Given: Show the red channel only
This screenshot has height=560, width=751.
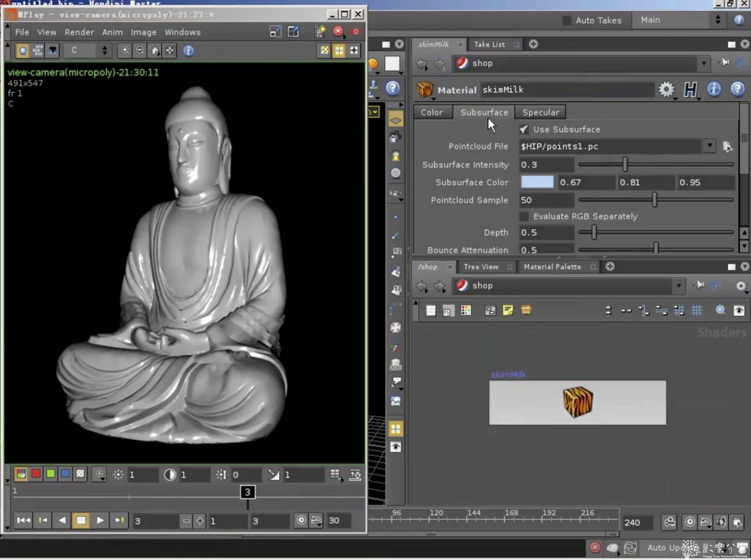Looking at the screenshot, I should tap(36, 474).
